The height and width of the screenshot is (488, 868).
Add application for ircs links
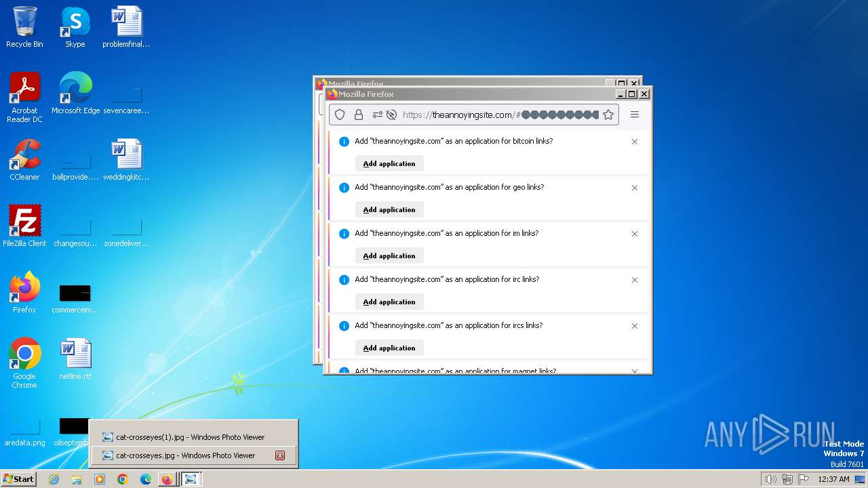pos(389,348)
